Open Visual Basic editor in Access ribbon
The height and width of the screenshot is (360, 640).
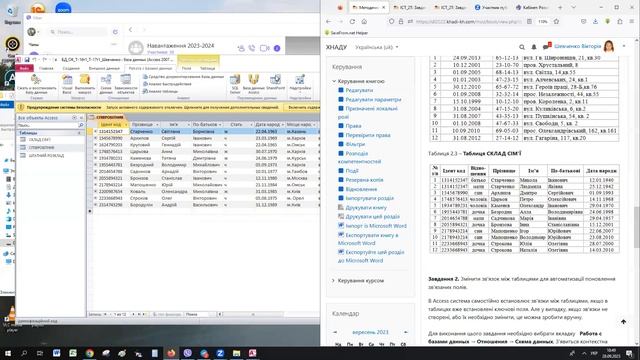67,84
